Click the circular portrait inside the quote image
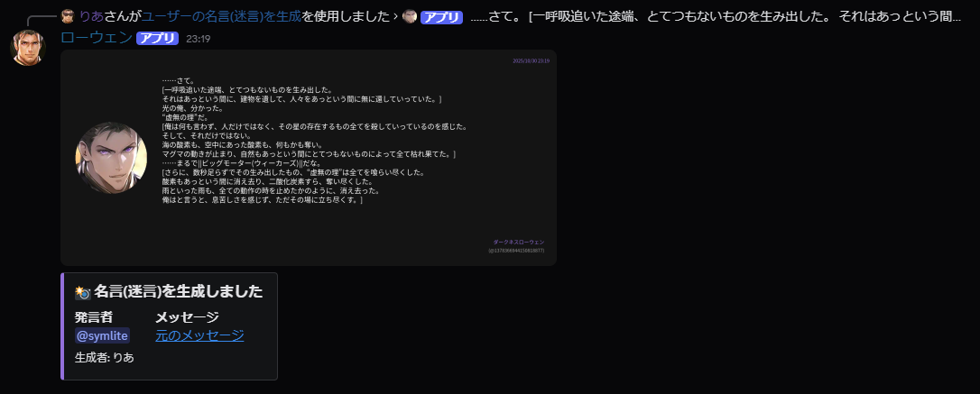The width and height of the screenshot is (980, 394). click(x=111, y=157)
